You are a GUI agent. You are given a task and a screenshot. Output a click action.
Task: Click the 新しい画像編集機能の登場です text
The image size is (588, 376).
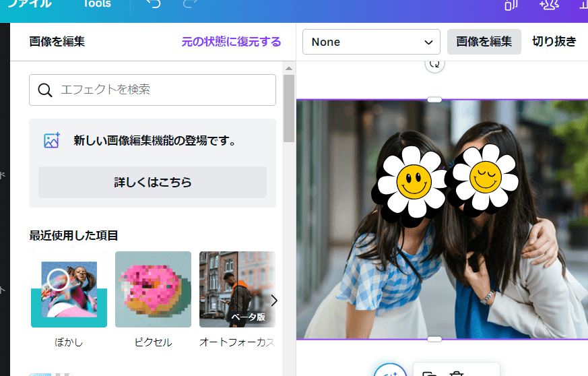tap(155, 140)
